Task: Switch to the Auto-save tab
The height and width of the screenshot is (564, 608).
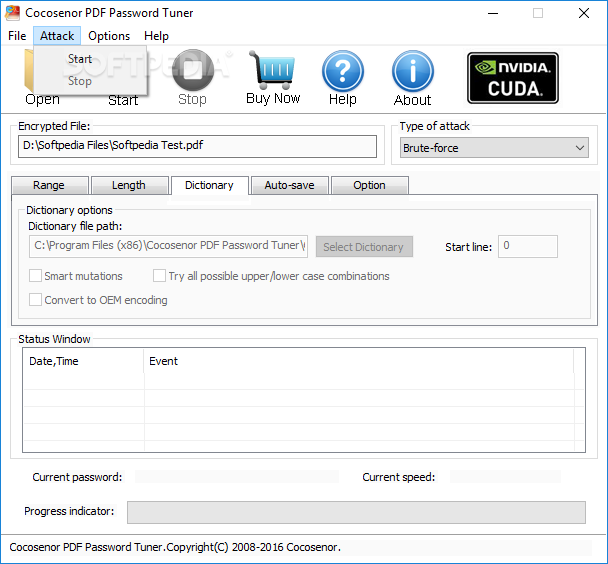Action: tap(290, 185)
